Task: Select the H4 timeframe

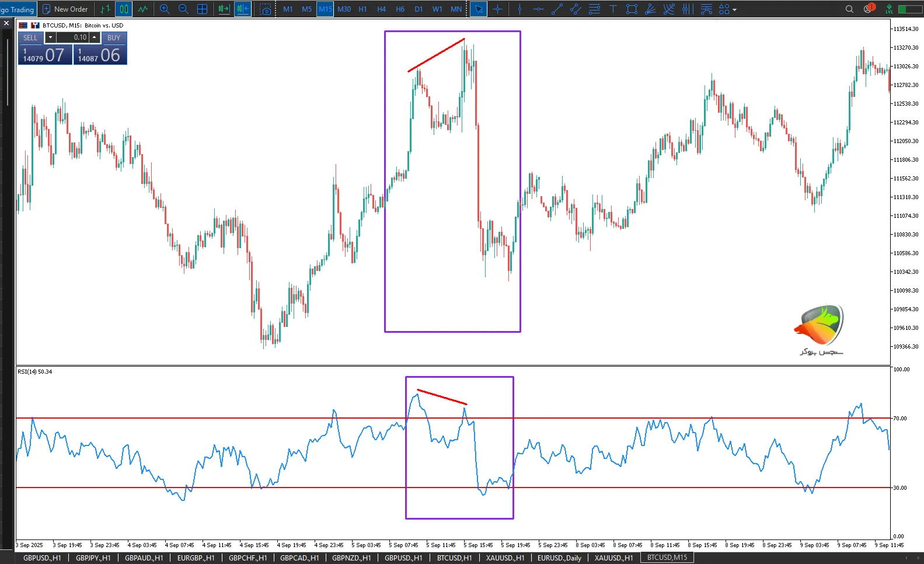Action: tap(381, 9)
